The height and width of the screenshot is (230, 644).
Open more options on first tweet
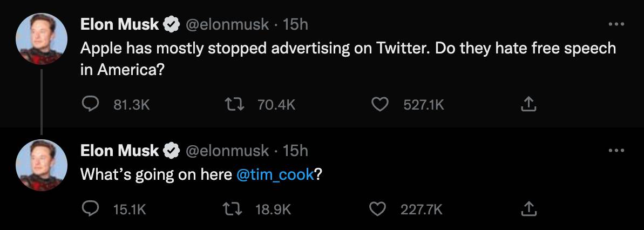pos(616,24)
